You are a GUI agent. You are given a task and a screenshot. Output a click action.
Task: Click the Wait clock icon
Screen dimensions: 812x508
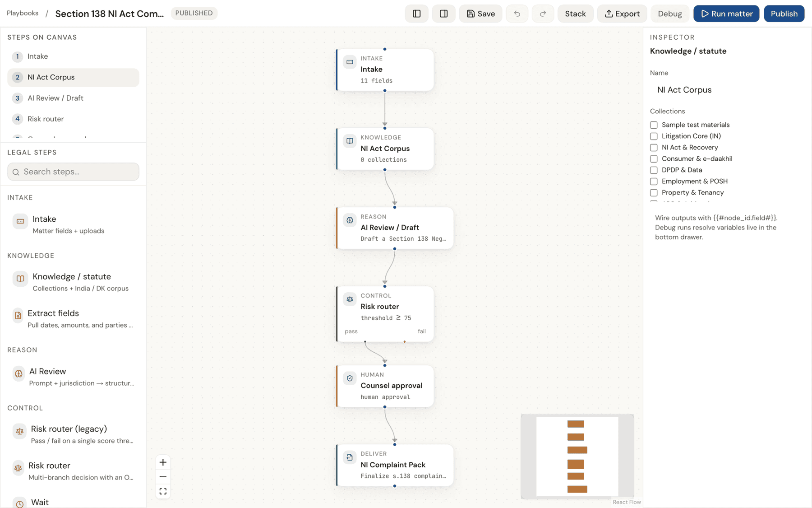[x=19, y=503]
